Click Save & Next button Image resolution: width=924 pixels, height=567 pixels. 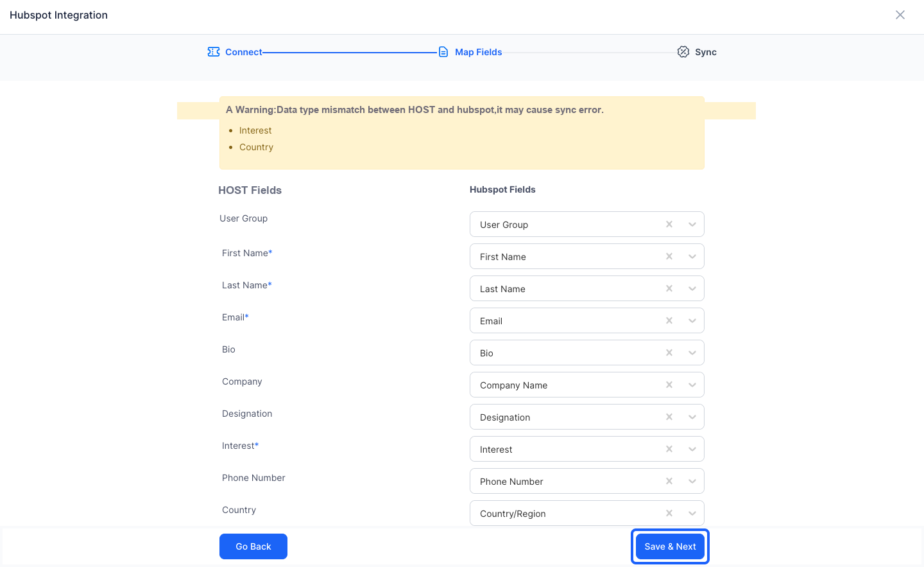[670, 546]
